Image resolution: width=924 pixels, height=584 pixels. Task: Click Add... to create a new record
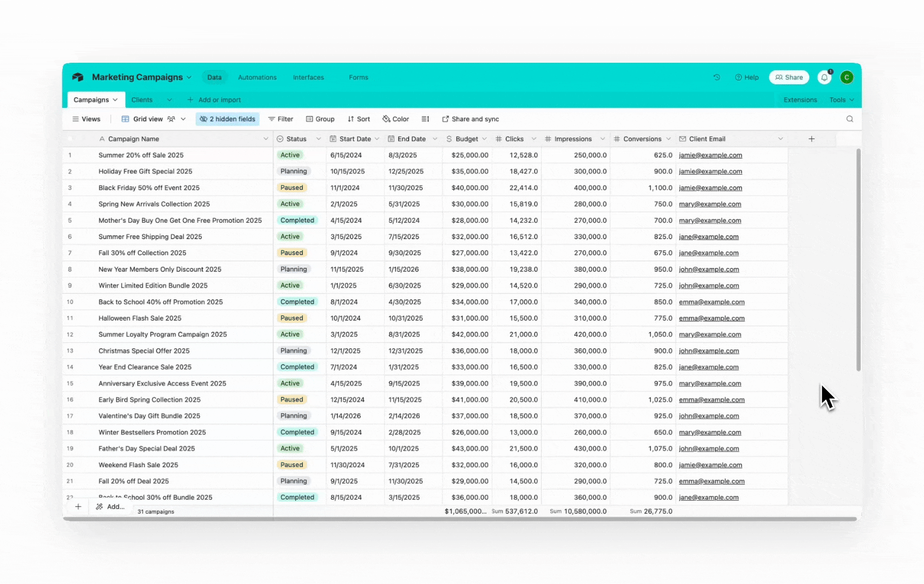[x=110, y=507]
